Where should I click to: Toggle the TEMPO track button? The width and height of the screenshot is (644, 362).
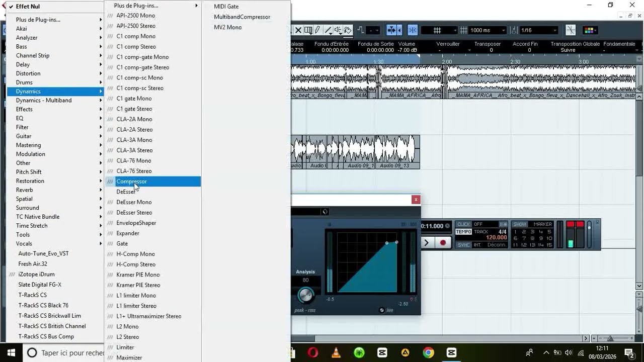tap(463, 232)
